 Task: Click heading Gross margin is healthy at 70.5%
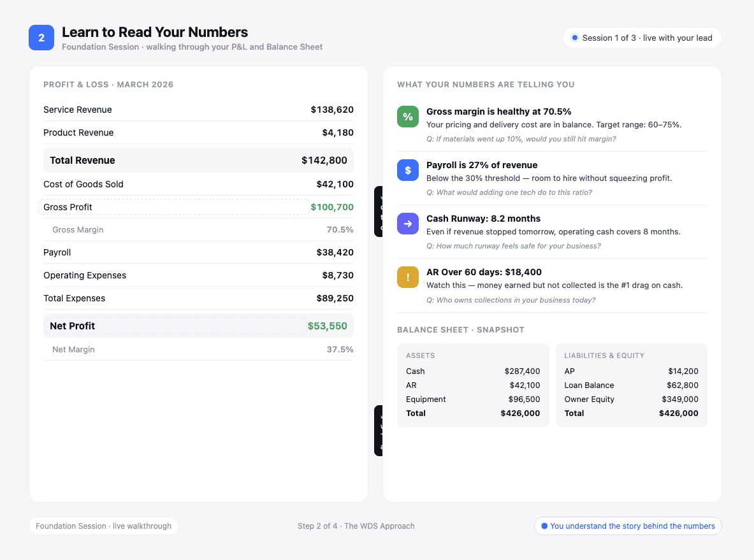tap(498, 111)
